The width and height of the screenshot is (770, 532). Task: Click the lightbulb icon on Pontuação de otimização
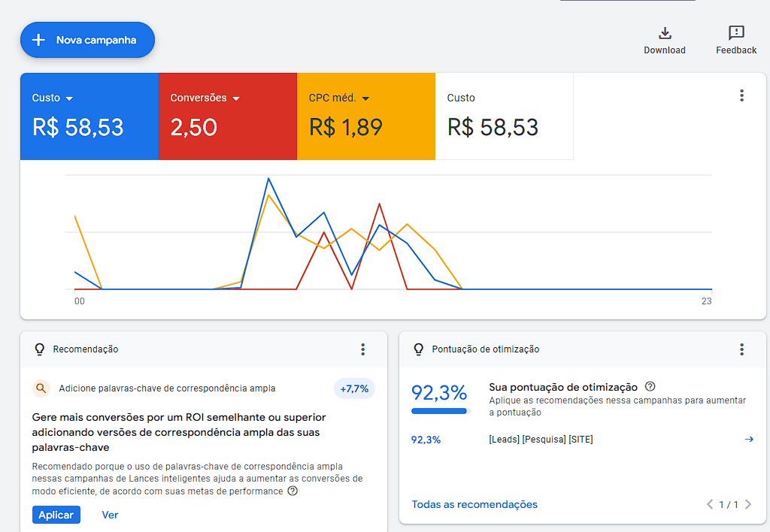417,349
